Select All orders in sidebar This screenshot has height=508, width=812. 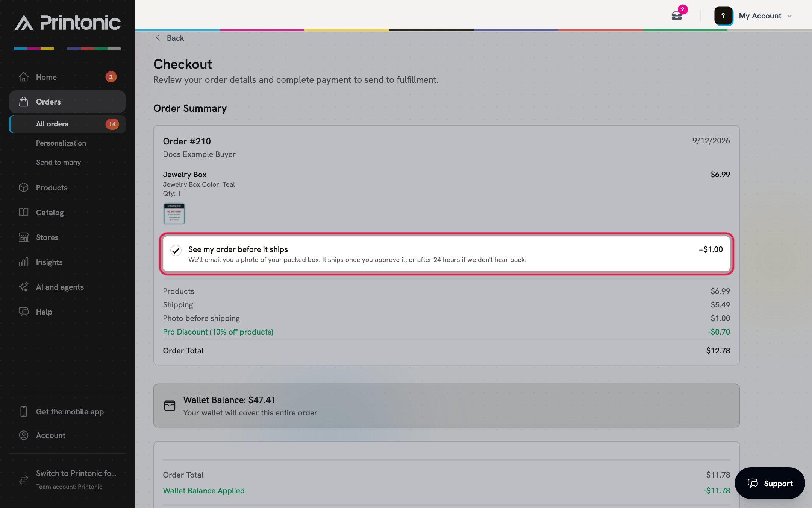(67, 124)
